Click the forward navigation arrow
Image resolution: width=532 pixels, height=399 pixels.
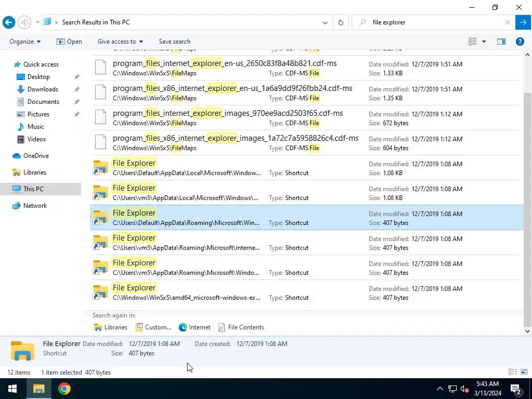tap(24, 22)
